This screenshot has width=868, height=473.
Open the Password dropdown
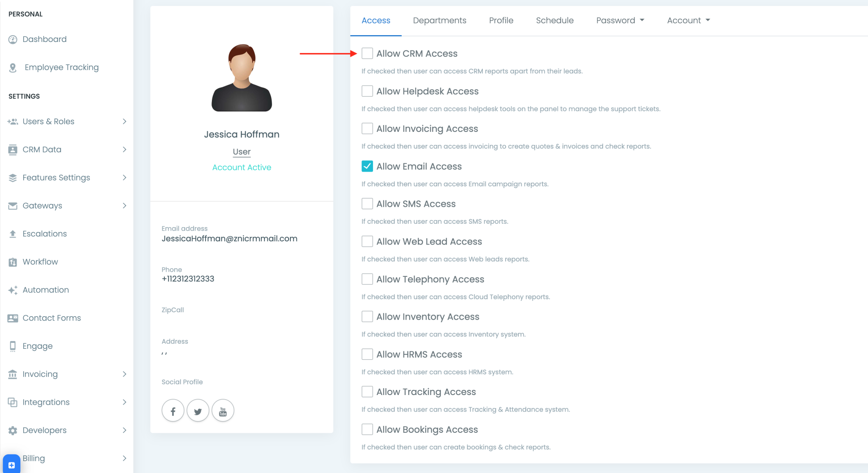click(620, 20)
